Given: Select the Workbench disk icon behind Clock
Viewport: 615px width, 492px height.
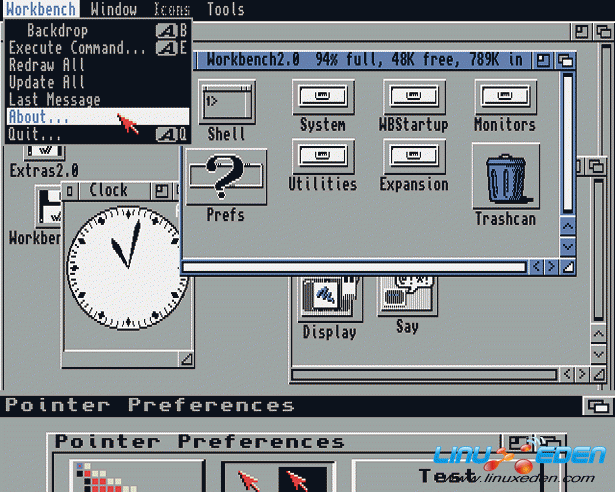Looking at the screenshot, I should (x=49, y=208).
